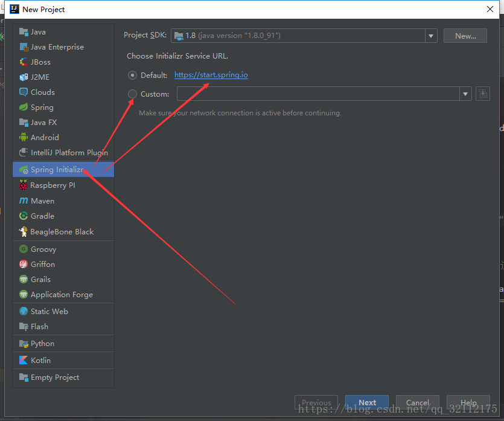Select the Clouds icon
504x421 pixels.
click(24, 92)
